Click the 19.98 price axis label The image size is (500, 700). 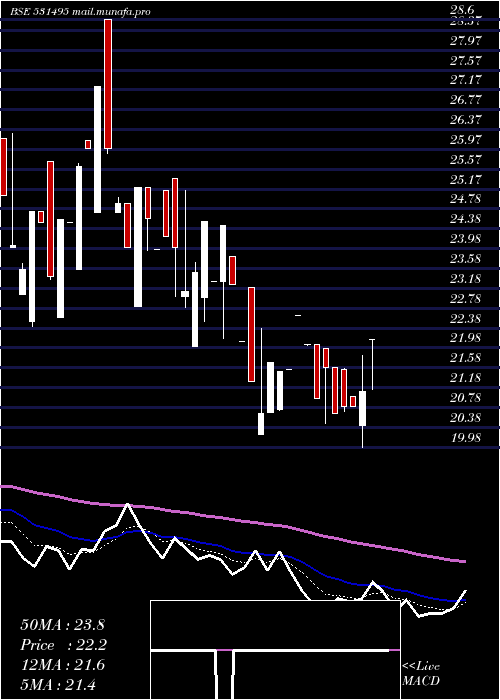(x=466, y=438)
